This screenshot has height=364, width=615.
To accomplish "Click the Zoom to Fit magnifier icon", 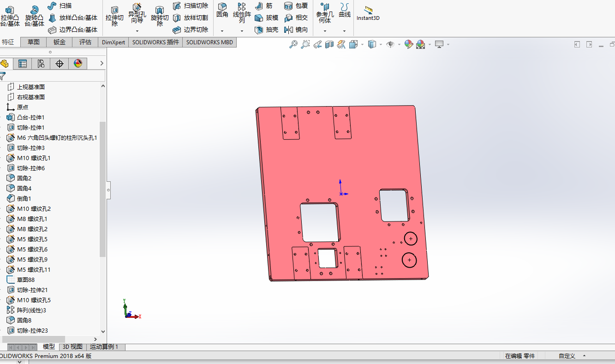I will tap(293, 44).
